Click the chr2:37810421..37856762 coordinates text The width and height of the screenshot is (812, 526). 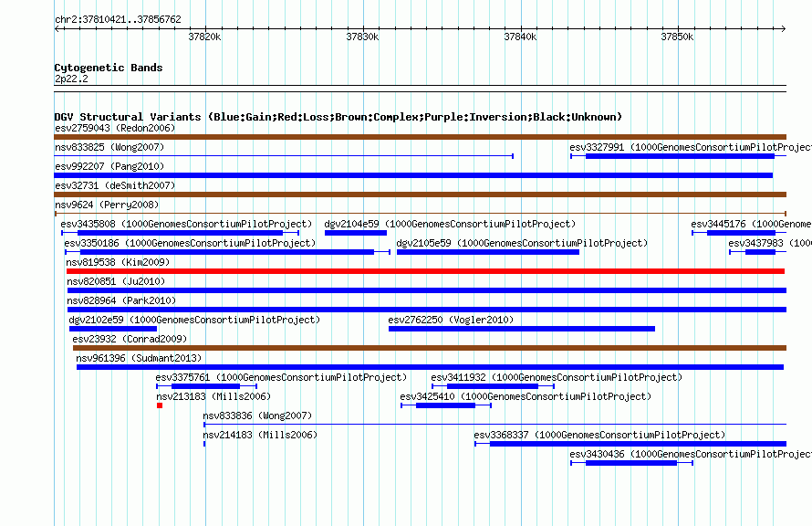(118, 19)
